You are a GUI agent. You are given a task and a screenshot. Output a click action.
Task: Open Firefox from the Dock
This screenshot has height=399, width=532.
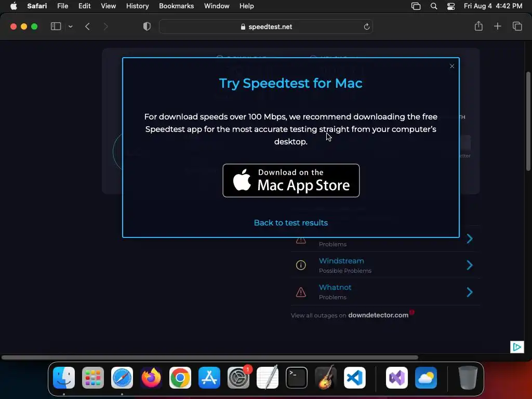[151, 378]
